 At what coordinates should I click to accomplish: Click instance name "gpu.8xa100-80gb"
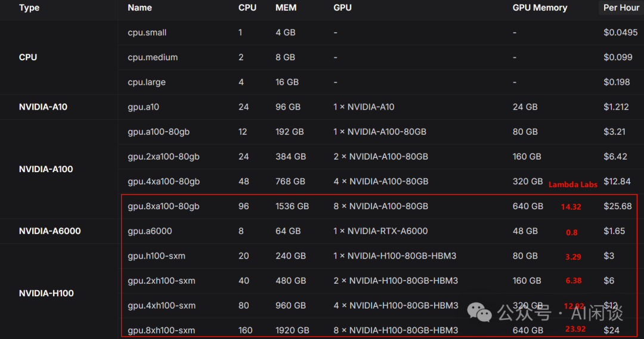(x=163, y=206)
